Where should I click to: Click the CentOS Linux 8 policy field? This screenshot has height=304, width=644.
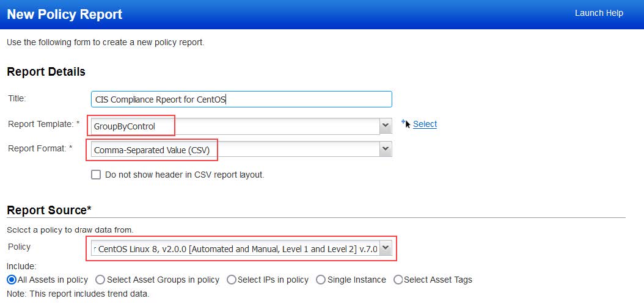click(241, 248)
